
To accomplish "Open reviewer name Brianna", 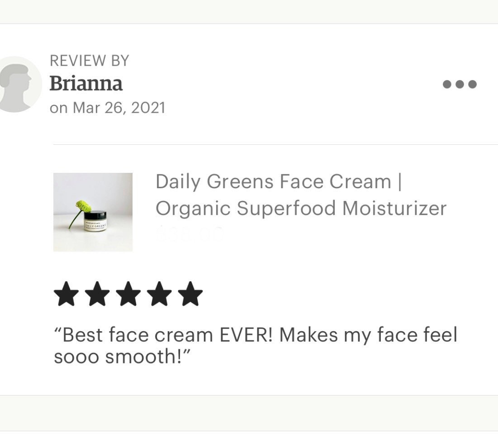I will [x=86, y=84].
